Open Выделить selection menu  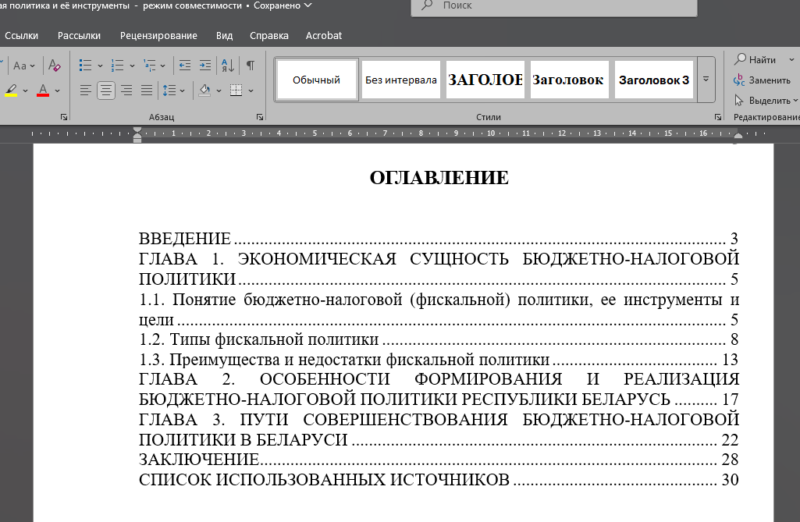pos(766,101)
